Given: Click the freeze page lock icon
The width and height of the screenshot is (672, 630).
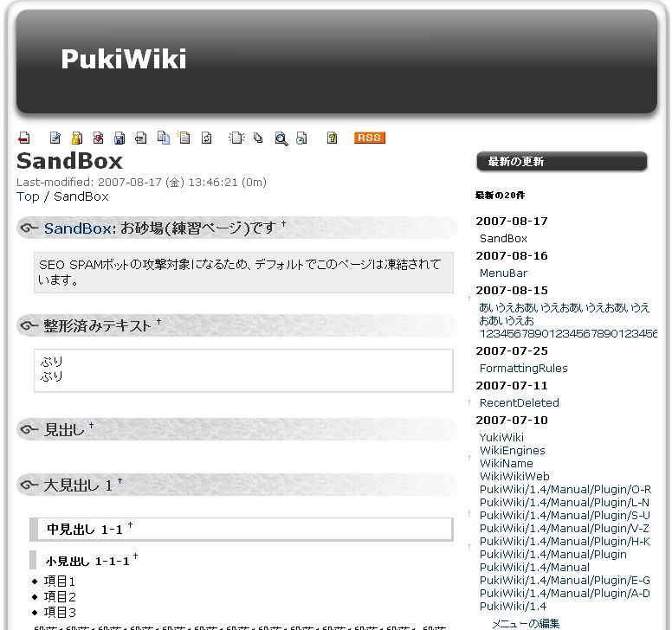Looking at the screenshot, I should pyautogui.click(x=76, y=138).
